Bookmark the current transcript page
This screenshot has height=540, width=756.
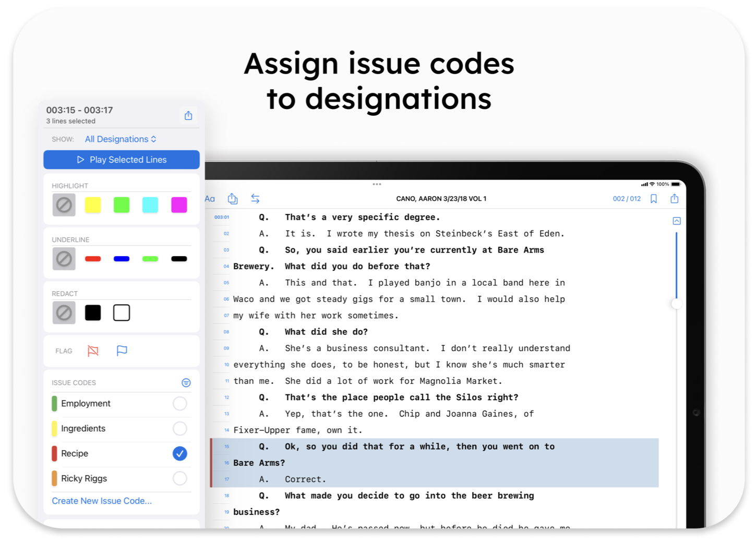pyautogui.click(x=653, y=199)
